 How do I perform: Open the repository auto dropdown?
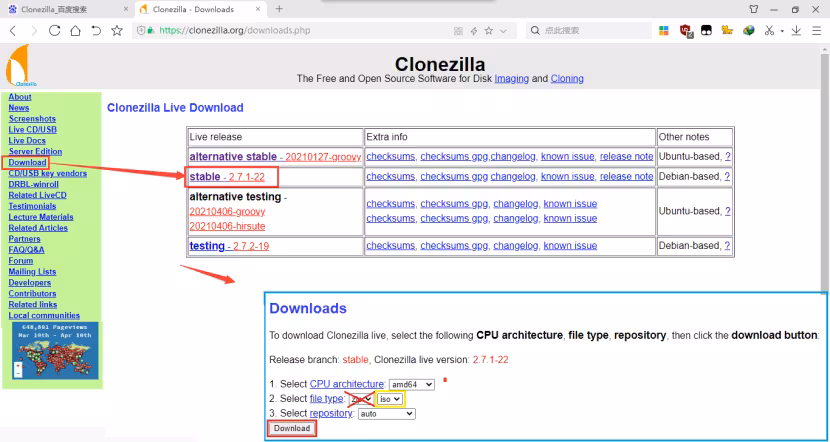(387, 414)
